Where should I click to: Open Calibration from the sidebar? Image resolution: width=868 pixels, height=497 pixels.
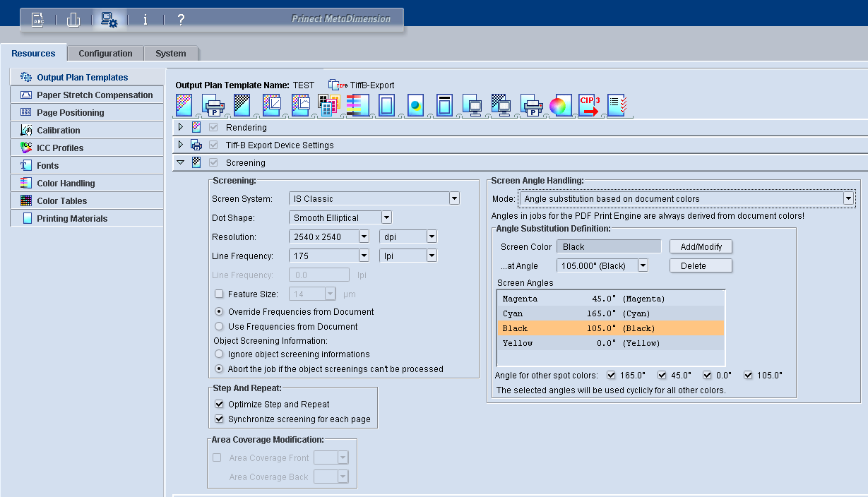pos(87,130)
